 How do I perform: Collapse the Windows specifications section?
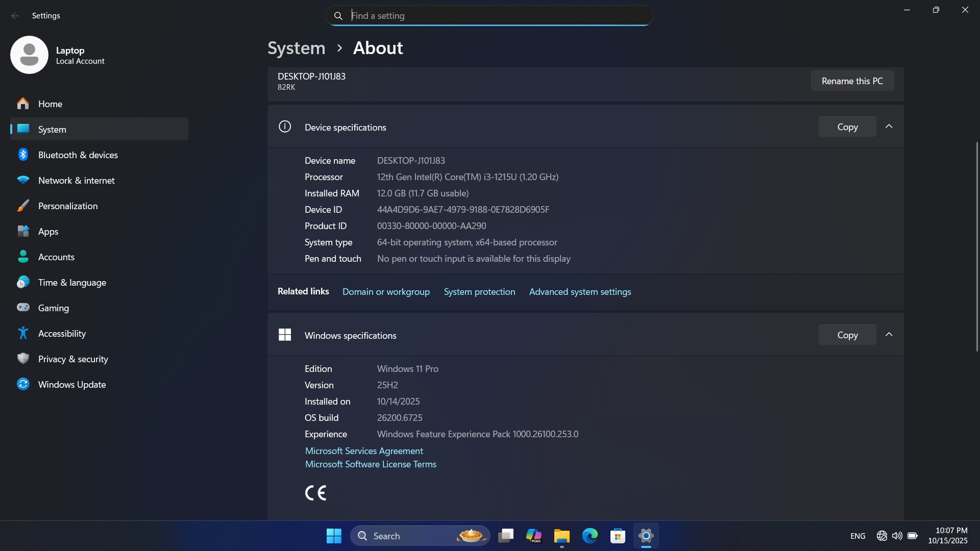(889, 335)
